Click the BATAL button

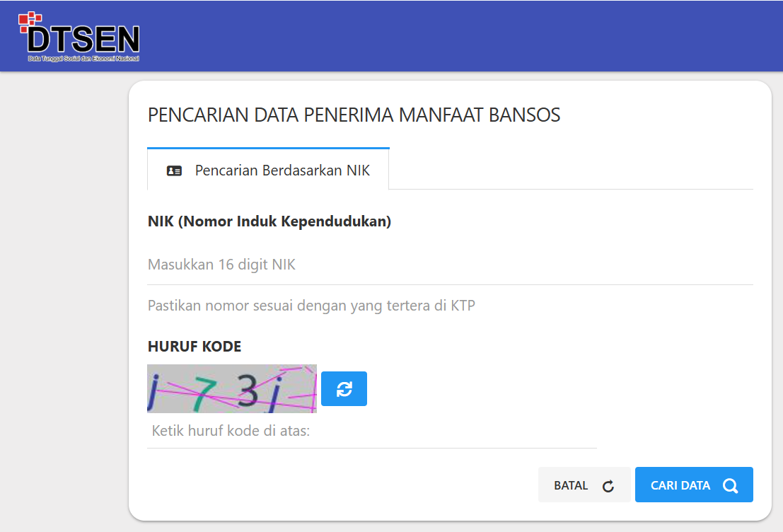[584, 485]
